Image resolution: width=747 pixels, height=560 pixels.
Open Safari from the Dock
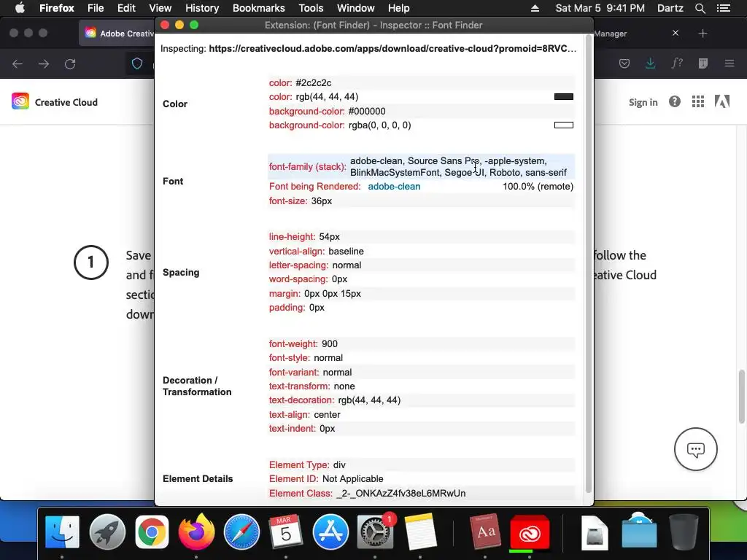coord(241,532)
